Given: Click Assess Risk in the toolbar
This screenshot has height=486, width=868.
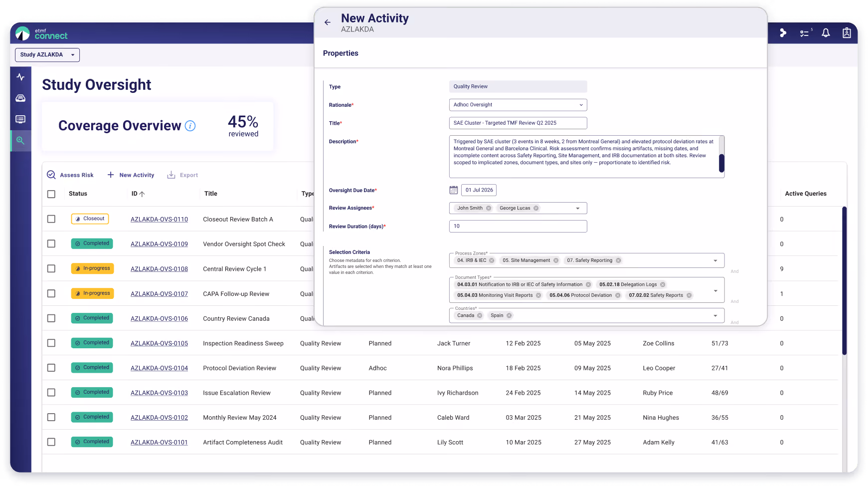Looking at the screenshot, I should (70, 175).
